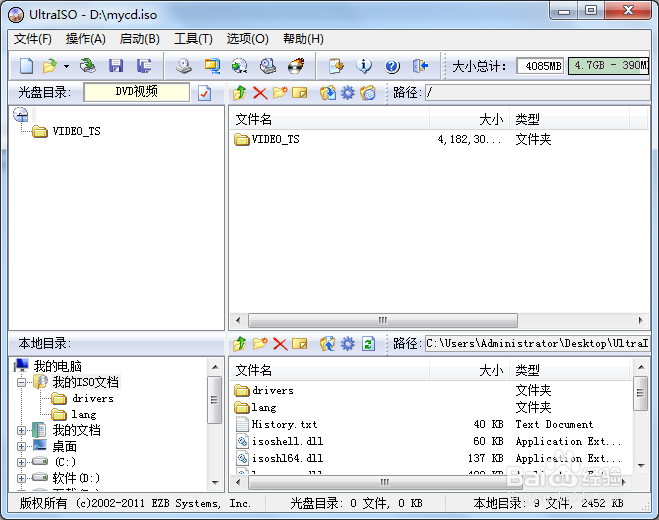The width and height of the screenshot is (659, 520).
Task: Expand the 我的文档 tree node
Action: [21, 430]
